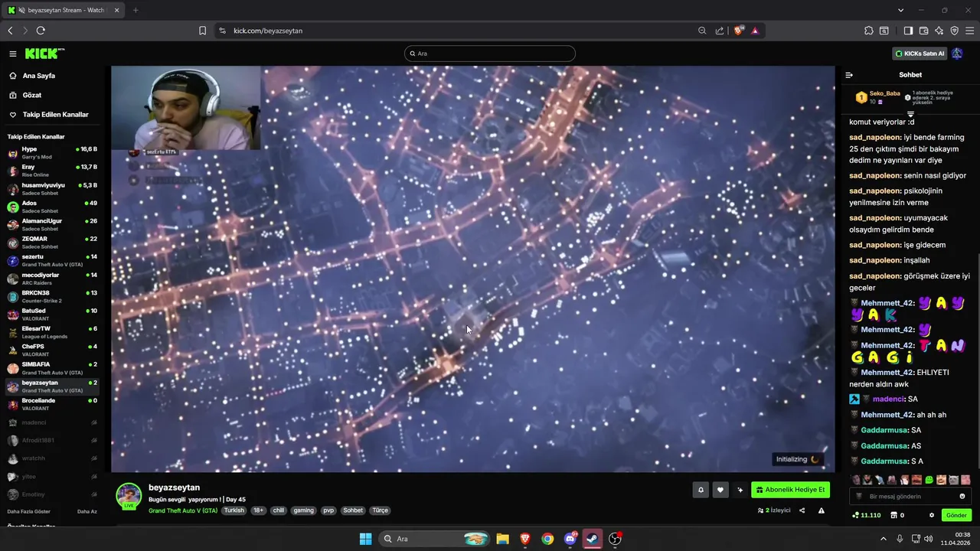Viewport: 980px width, 551px height.
Task: Open user profile avatar menu
Action: [957, 54]
